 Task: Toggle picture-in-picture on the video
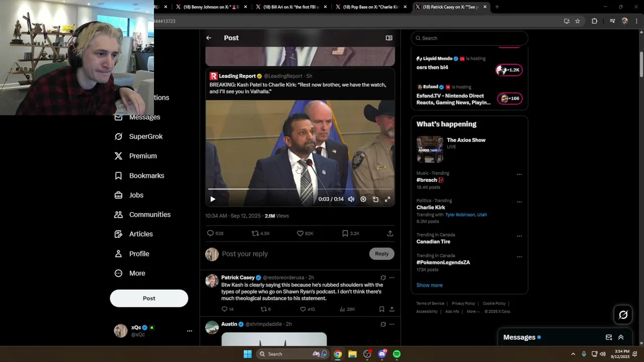click(375, 199)
